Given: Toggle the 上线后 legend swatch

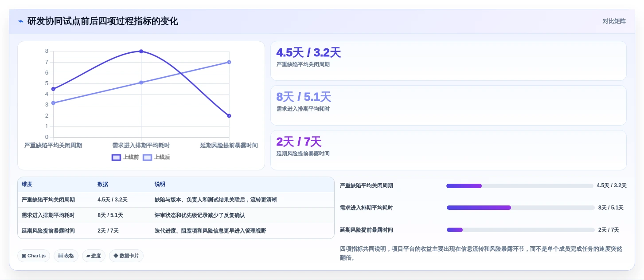Looking at the screenshot, I should 147,158.
